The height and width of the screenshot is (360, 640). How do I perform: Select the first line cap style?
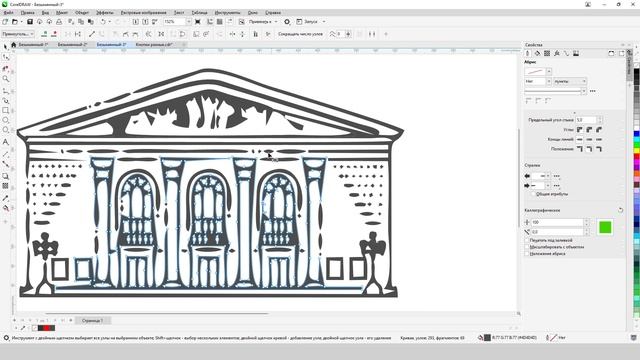[580, 140]
